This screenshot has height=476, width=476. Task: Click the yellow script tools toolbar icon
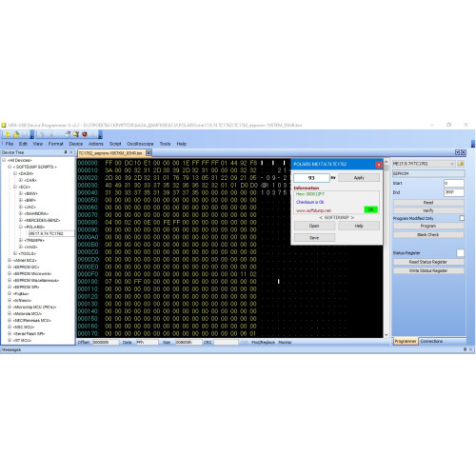point(76,134)
